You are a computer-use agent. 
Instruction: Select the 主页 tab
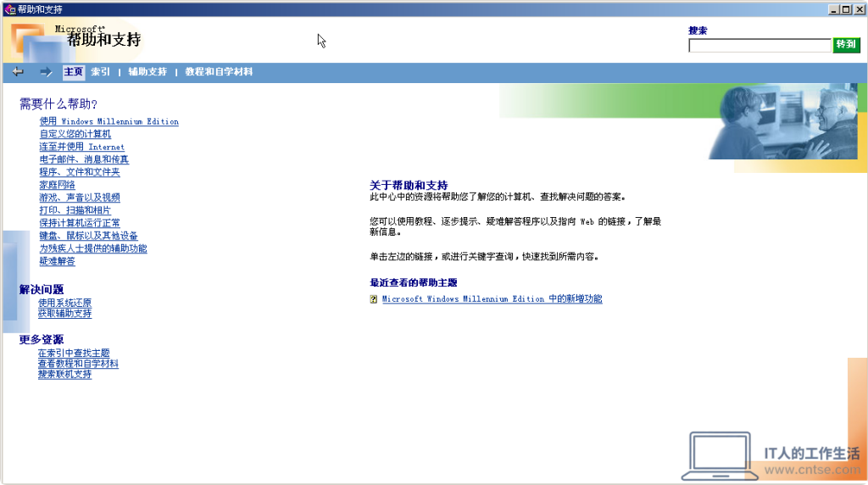coord(73,72)
